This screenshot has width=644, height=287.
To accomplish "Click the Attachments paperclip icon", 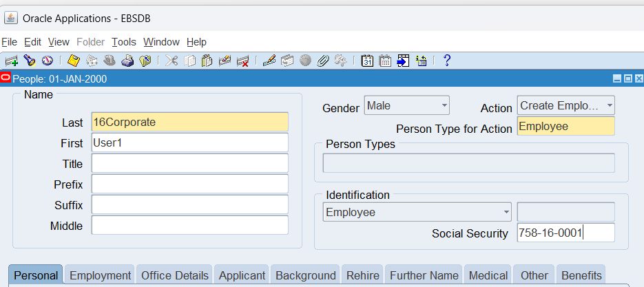I will tap(322, 61).
